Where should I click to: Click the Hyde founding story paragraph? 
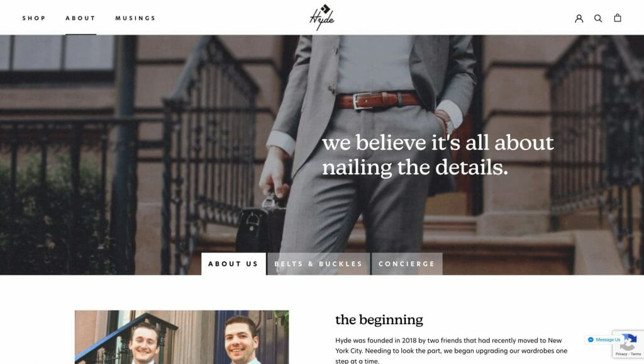point(451,350)
